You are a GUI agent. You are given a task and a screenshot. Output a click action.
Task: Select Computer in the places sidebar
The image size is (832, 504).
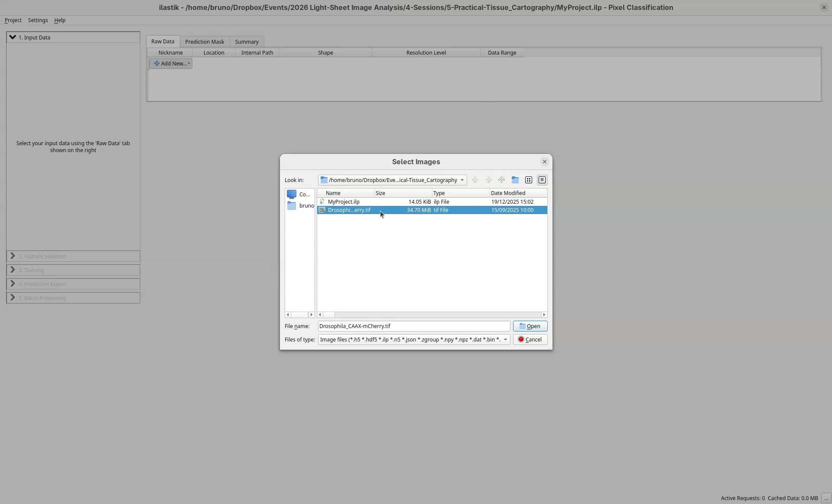pyautogui.click(x=299, y=194)
